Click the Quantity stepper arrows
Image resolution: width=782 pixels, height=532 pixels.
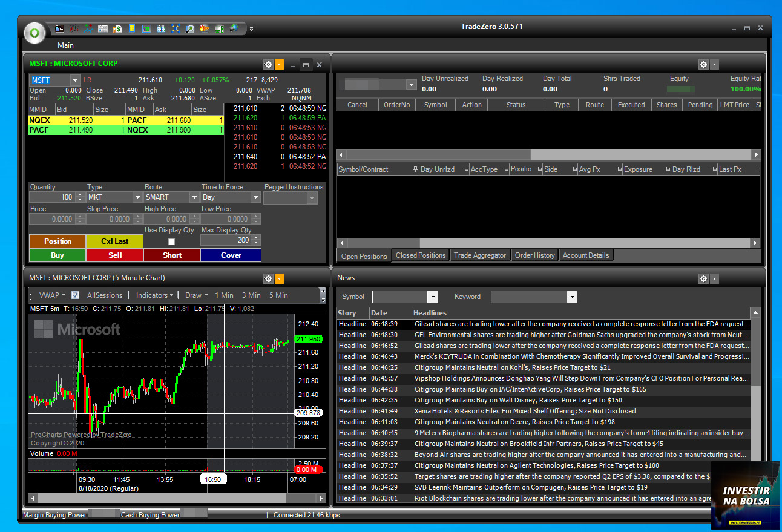point(80,197)
